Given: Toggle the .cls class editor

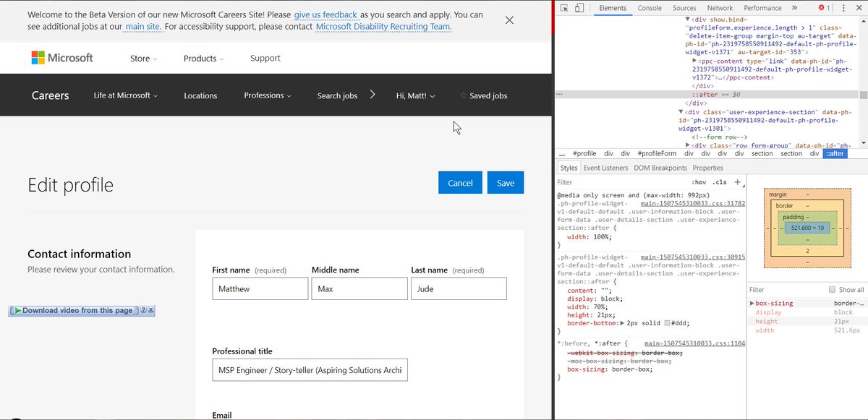Looking at the screenshot, I should coord(719,183).
